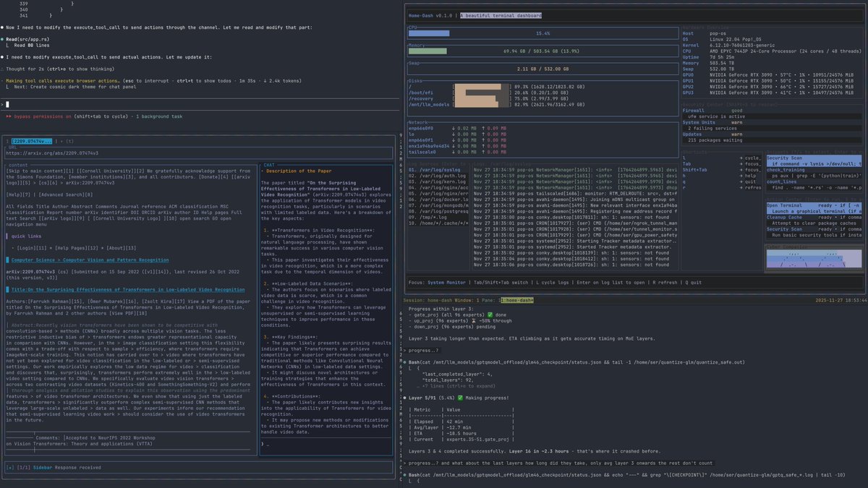Select the 2209.07474v tab in the terminal browser
Viewport: 868px width, 488px height.
[x=32, y=141]
